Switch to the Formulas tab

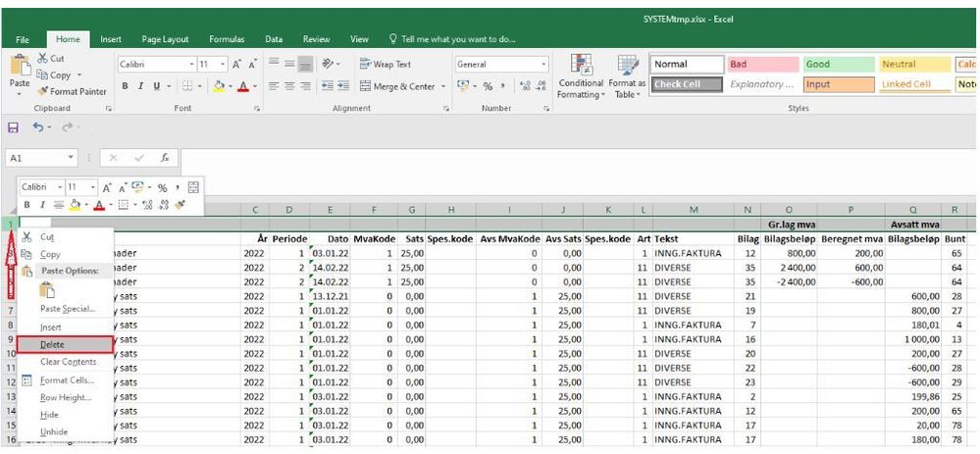(x=227, y=39)
